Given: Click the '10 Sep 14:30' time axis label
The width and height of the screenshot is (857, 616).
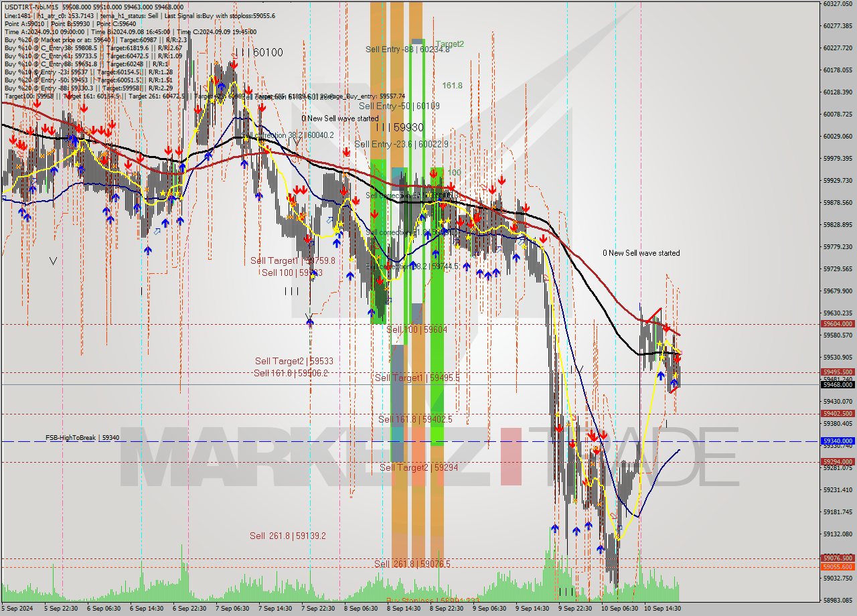Looking at the screenshot, I should click(661, 609).
